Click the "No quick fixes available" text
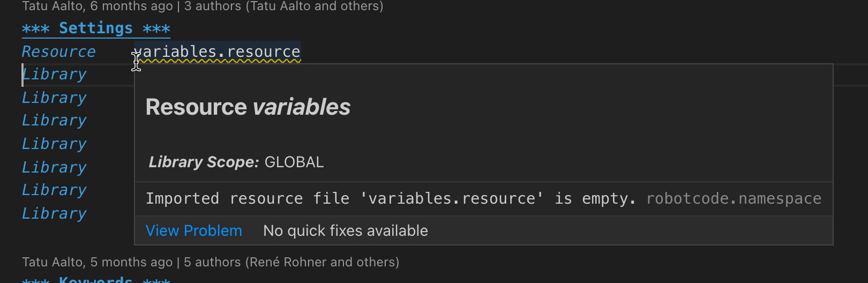This screenshot has width=868, height=283. coord(346,230)
